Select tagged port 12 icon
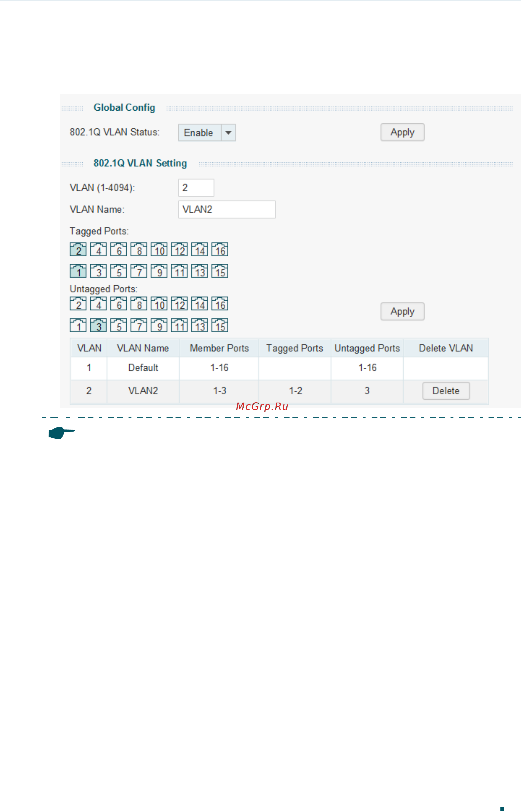This screenshot has height=812, width=521. (179, 249)
